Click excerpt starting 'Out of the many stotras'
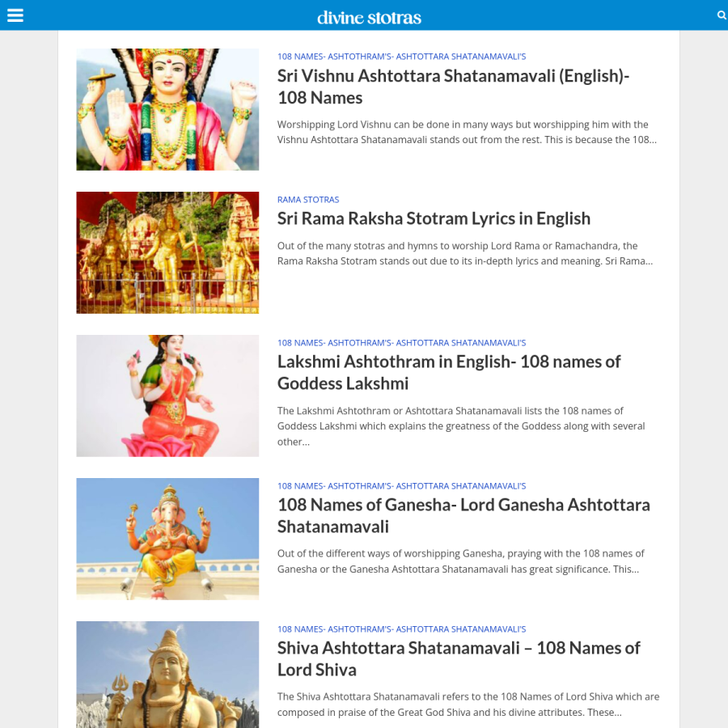 (x=465, y=253)
